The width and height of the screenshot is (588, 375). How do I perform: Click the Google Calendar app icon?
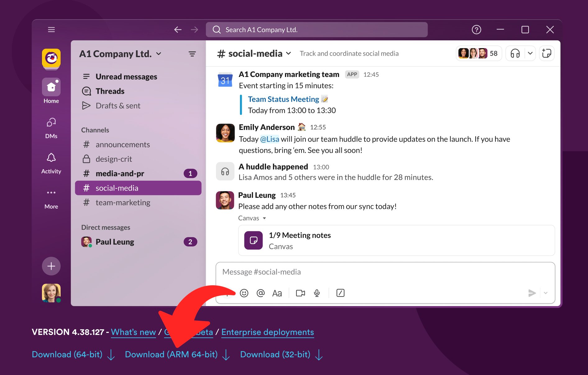(225, 79)
